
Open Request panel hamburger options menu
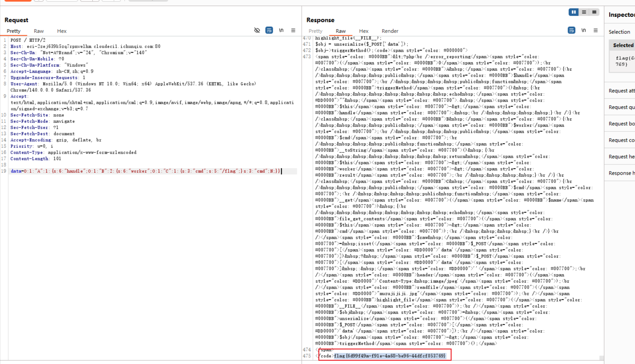[x=293, y=30]
